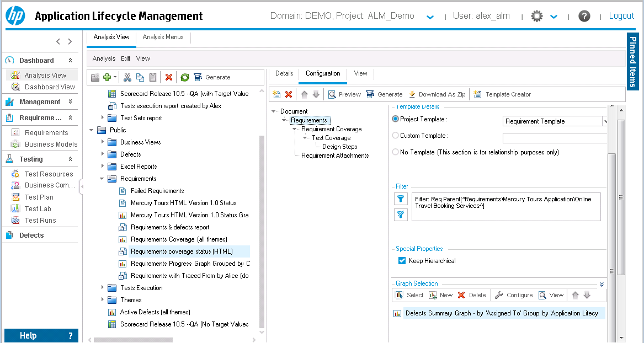The height and width of the screenshot is (343, 644).
Task: Open the Details tab
Action: tap(284, 73)
